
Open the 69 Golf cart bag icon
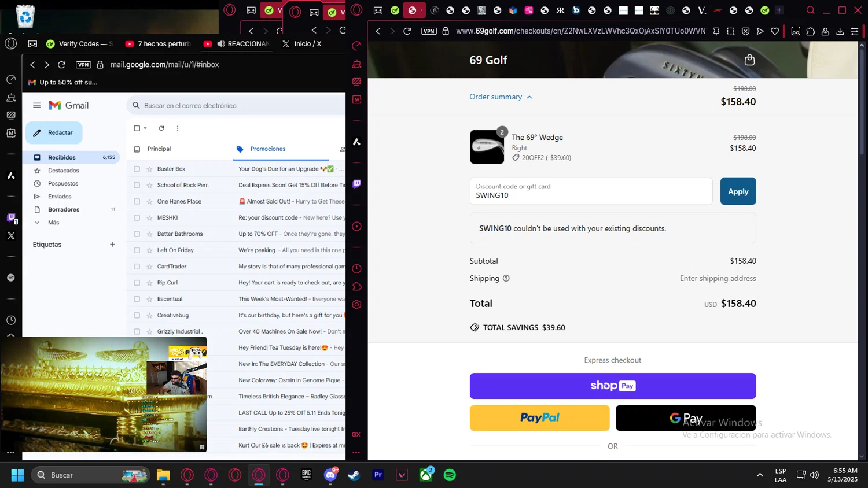click(x=749, y=60)
